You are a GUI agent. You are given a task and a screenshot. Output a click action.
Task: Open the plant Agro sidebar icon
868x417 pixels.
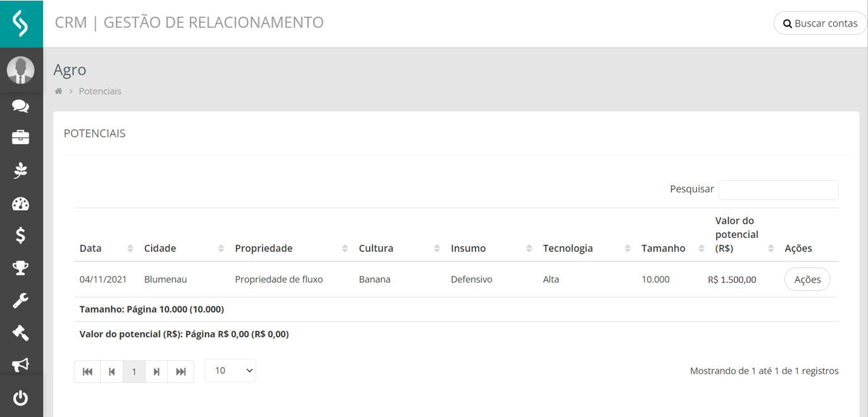click(21, 170)
